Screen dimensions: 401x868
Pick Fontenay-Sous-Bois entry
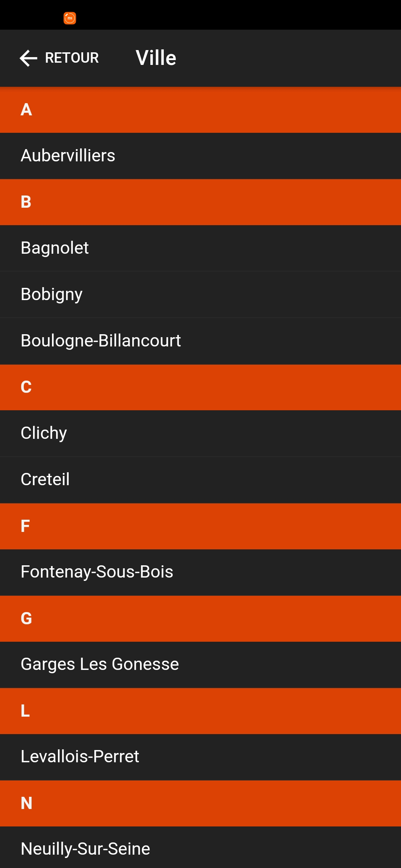click(x=200, y=572)
